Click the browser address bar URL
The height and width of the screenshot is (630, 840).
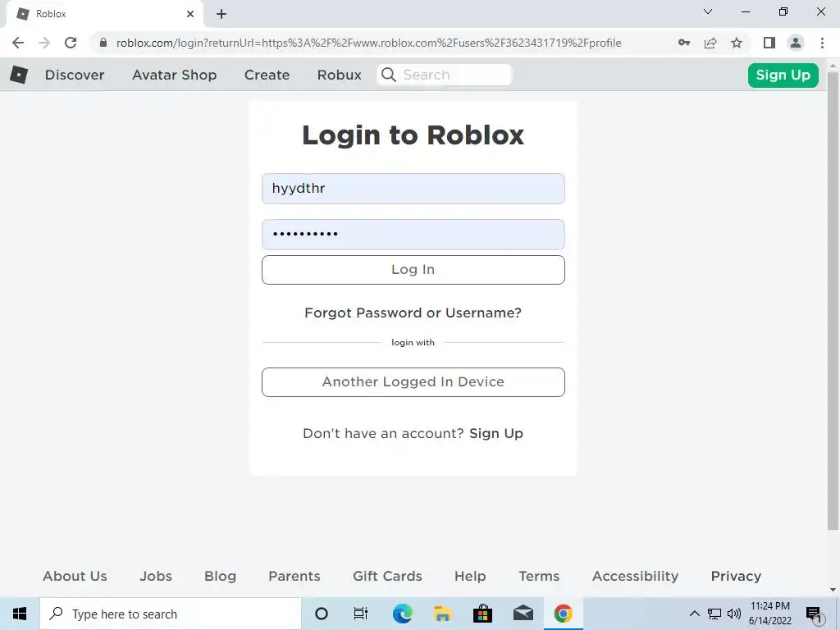click(368, 43)
